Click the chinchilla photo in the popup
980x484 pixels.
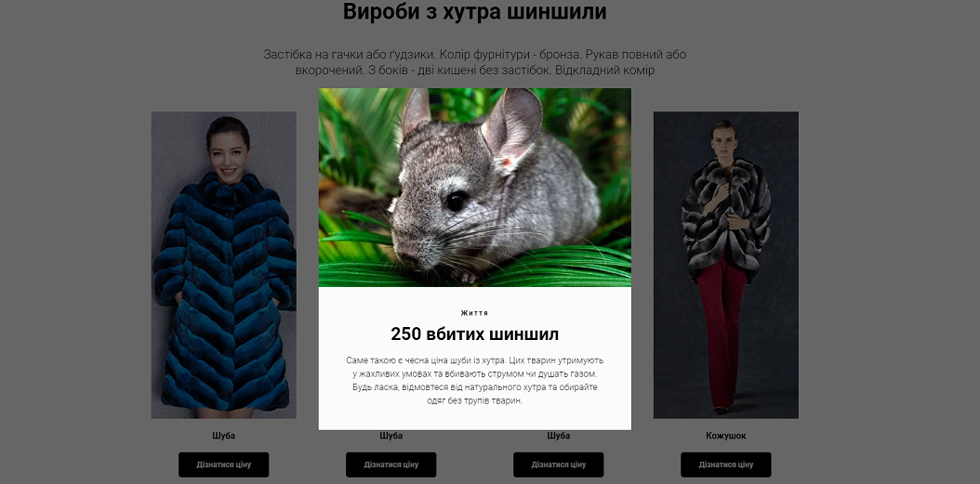click(475, 188)
